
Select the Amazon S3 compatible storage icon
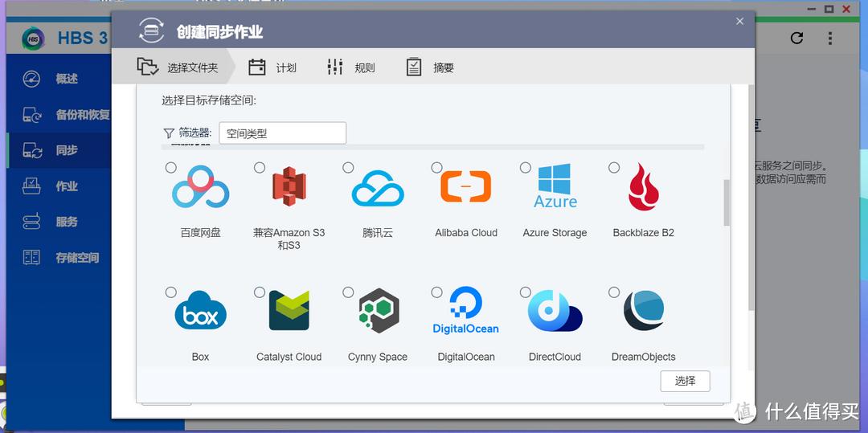tap(289, 186)
